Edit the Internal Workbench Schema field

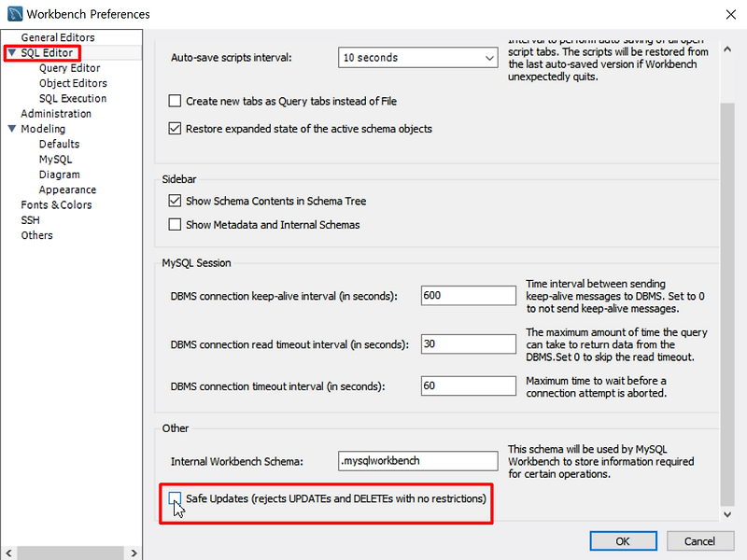click(x=417, y=460)
